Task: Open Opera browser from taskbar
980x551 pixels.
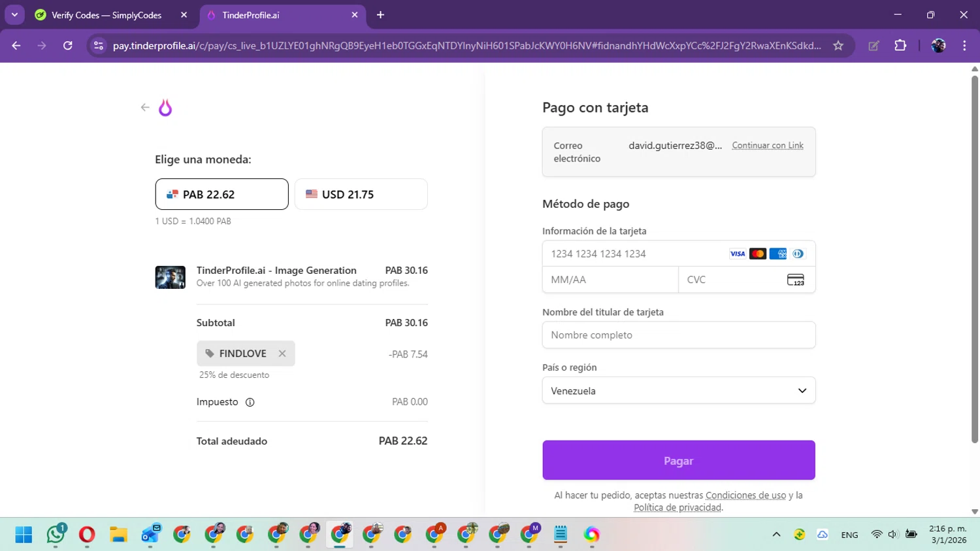Action: tap(87, 535)
